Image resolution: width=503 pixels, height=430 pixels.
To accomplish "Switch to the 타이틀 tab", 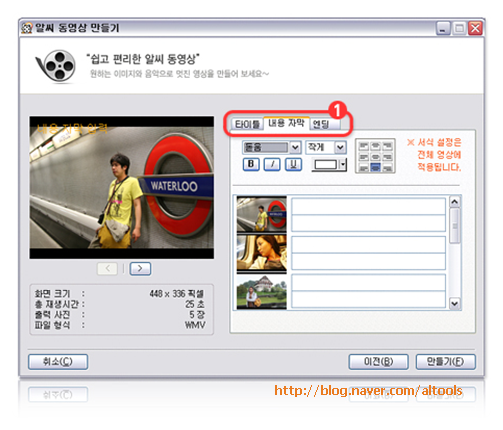I will [x=247, y=124].
